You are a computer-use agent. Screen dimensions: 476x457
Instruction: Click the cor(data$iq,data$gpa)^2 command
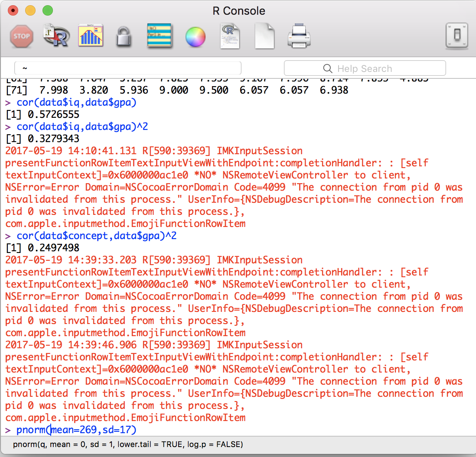pyautogui.click(x=82, y=126)
